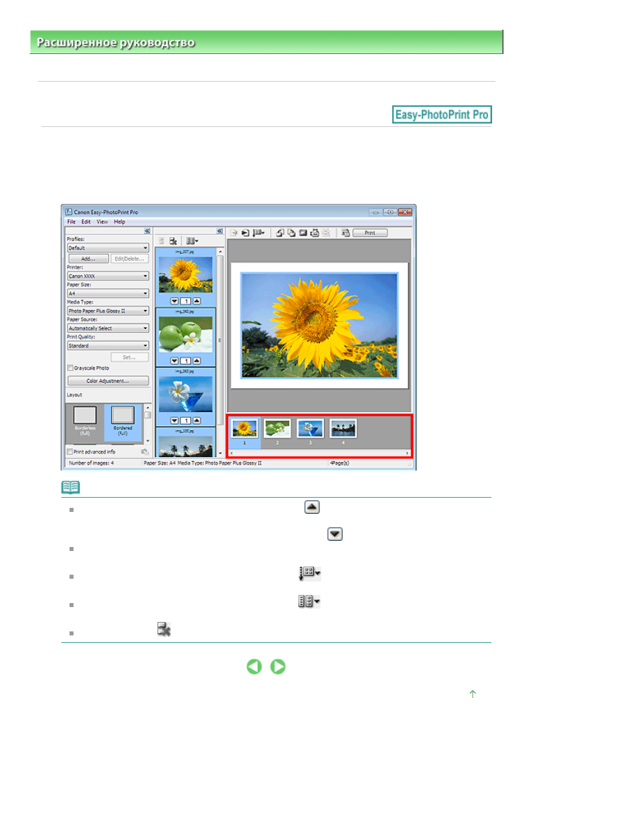The width and height of the screenshot is (644, 834).
Task: Decrease copies for img_207.jpg with the down arrow
Action: (174, 301)
